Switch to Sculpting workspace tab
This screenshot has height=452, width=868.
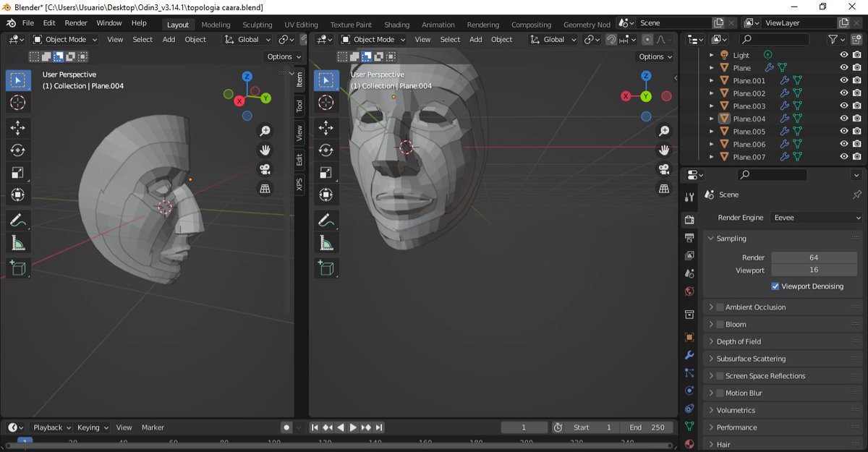[x=258, y=25]
